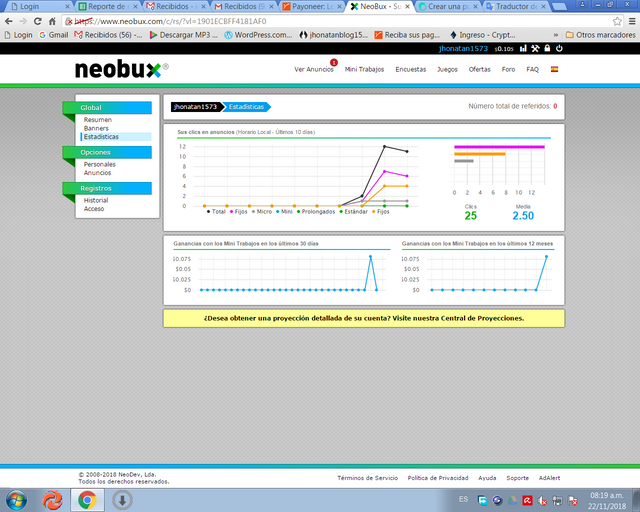Toggle Estándar series in chart legend
The width and height of the screenshot is (640, 512).
(354, 211)
